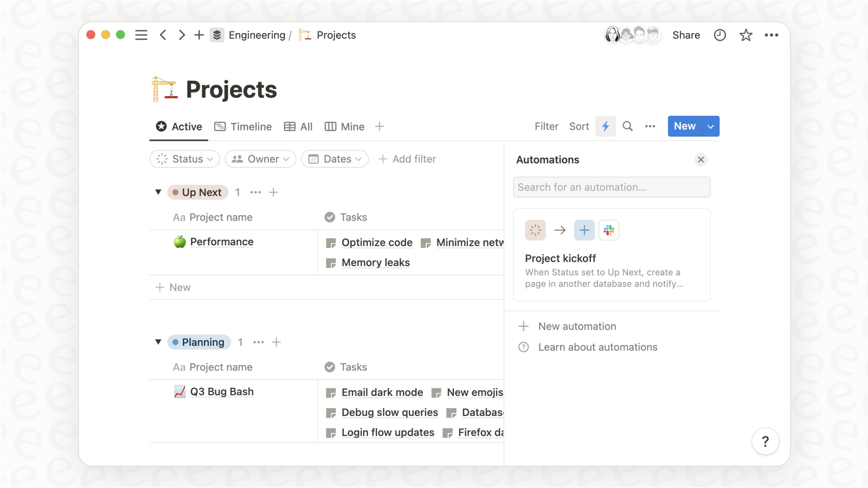Add a new view with the plus icon beside Mine
This screenshot has height=488, width=868.
pos(379,126)
